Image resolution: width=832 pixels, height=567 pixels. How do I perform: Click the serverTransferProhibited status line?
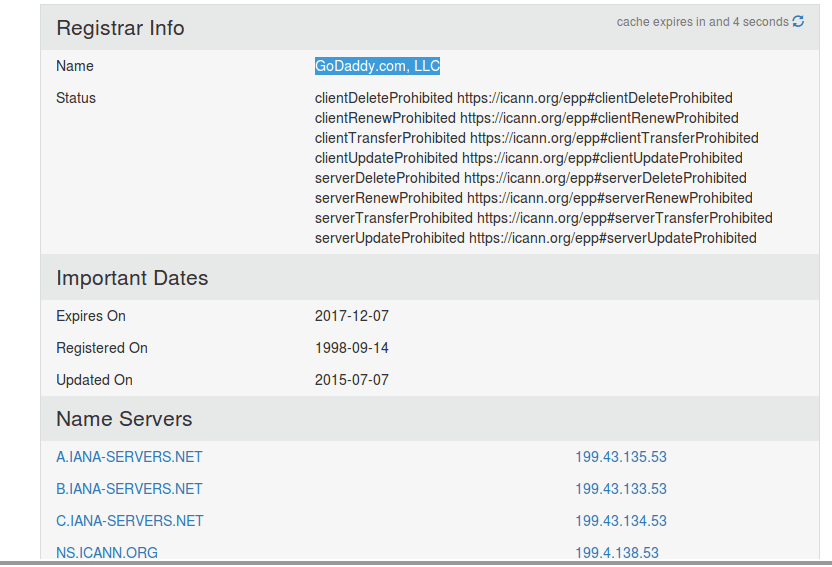[x=543, y=218]
